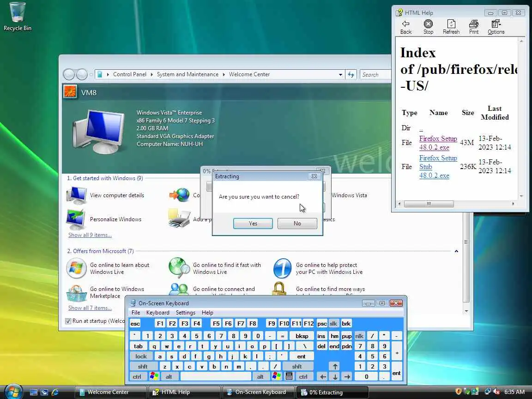Click No in the cancel dialog

click(x=297, y=223)
